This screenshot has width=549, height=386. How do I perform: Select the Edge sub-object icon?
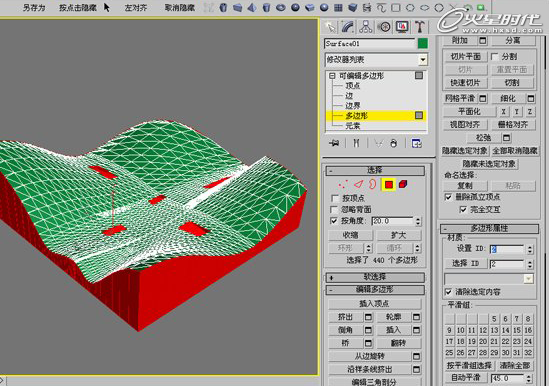359,184
